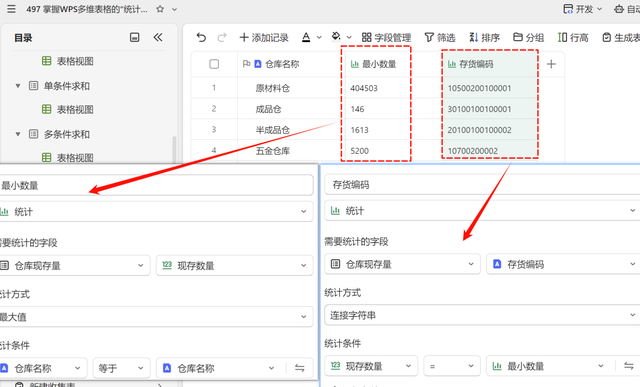Tick the select-all checkbox in header row

(x=214, y=64)
